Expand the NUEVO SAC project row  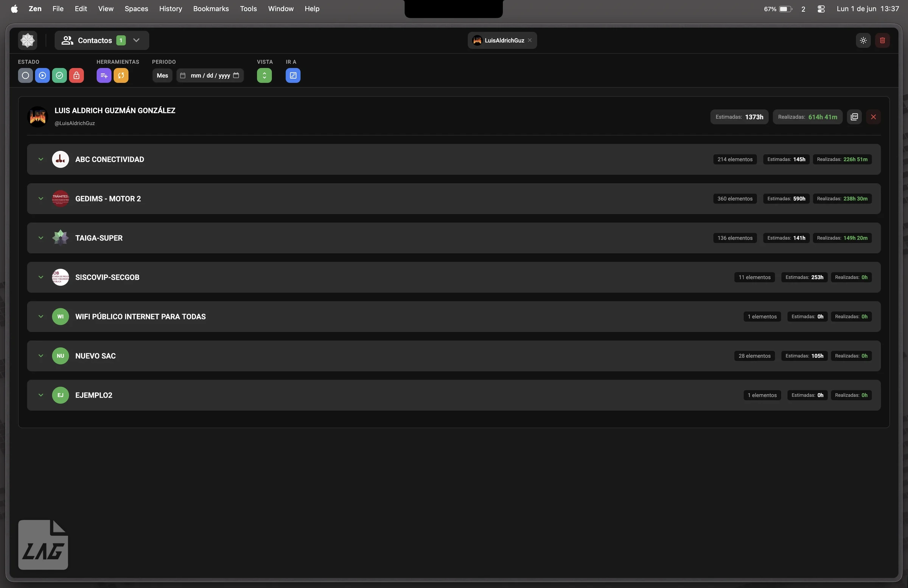point(41,356)
